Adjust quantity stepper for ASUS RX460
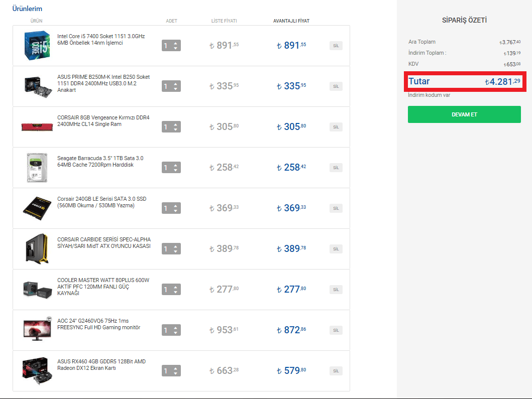Image resolution: width=532 pixels, height=399 pixels. tap(171, 371)
